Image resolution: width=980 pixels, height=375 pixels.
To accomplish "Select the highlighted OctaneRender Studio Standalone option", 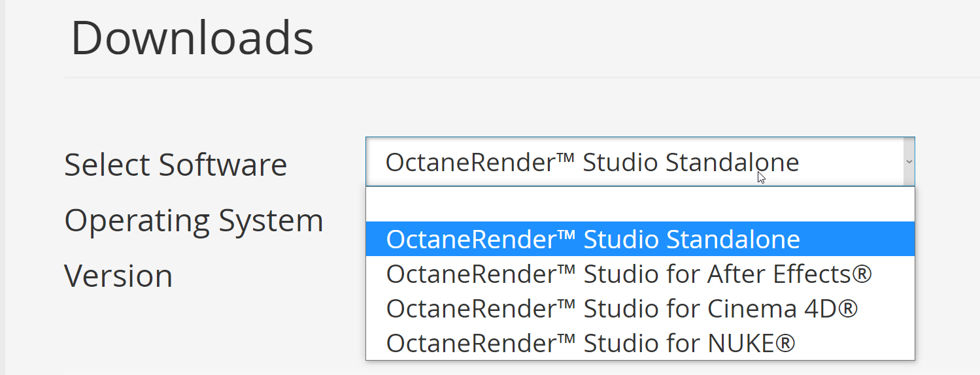I will (x=592, y=240).
